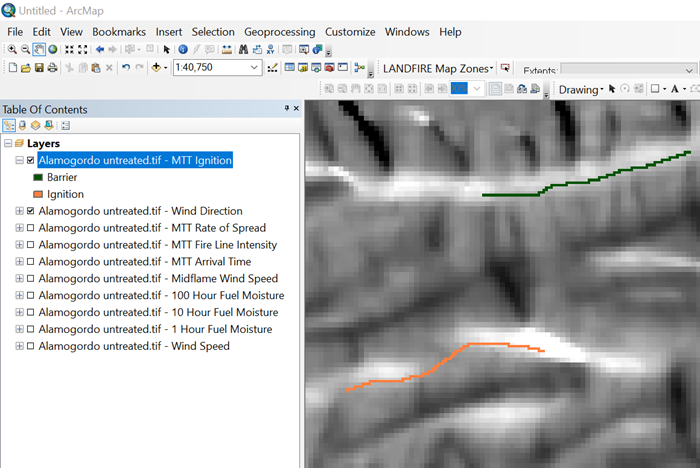Open the Editor toolbar
Screen dimensions: 700x468
click(x=272, y=68)
